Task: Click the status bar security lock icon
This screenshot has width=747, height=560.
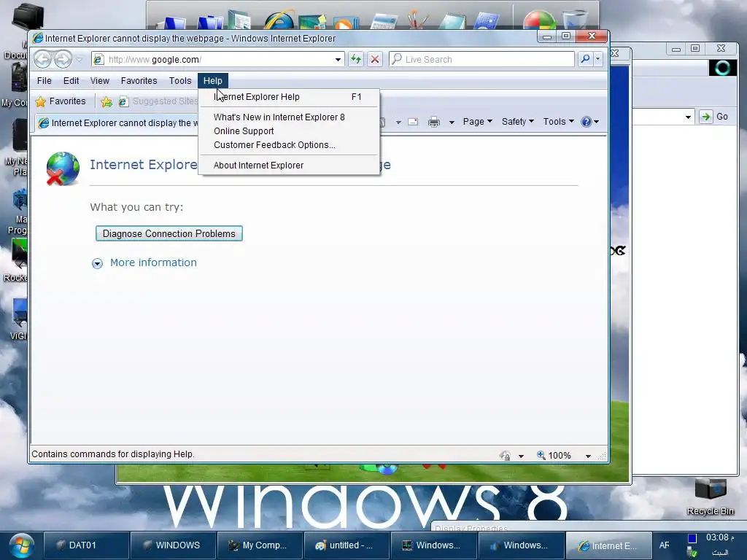Action: pos(505,456)
